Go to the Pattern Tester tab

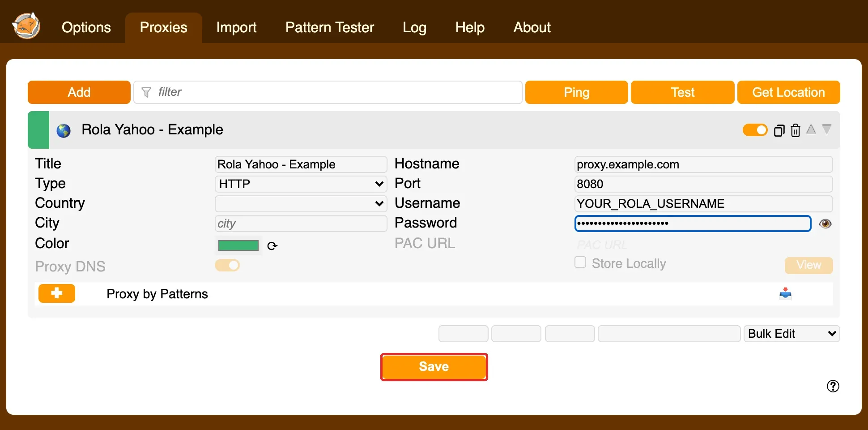tap(330, 27)
